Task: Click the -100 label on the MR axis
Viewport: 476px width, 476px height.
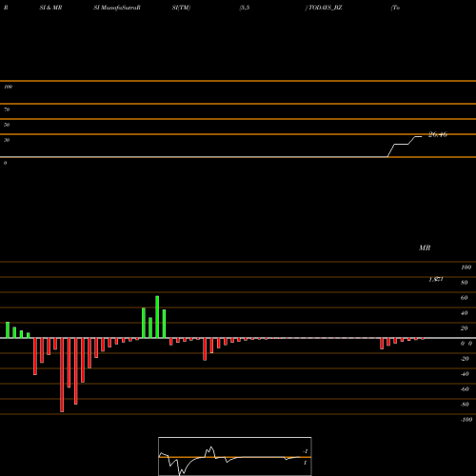Action: coord(466,420)
